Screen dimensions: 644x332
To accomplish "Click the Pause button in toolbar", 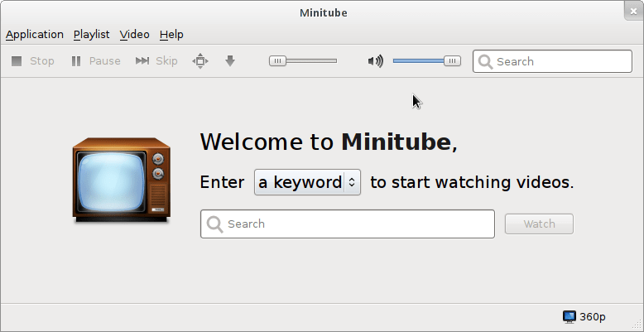I will 96,61.
